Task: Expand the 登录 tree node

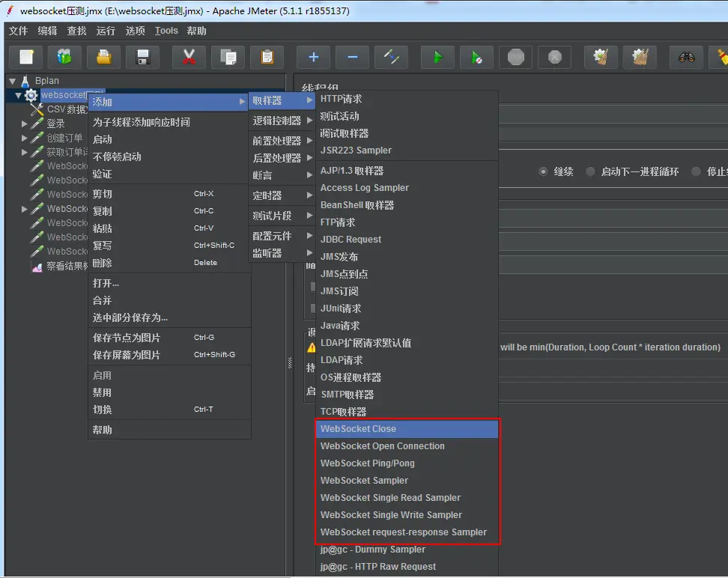Action: 25,124
